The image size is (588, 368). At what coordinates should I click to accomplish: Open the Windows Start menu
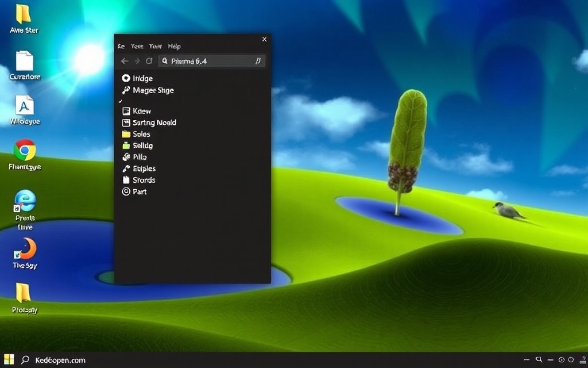coord(9,359)
